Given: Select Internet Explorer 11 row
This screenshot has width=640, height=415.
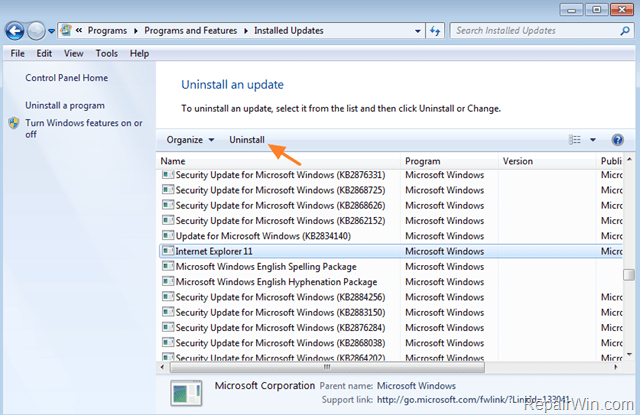Looking at the screenshot, I should coord(391,251).
